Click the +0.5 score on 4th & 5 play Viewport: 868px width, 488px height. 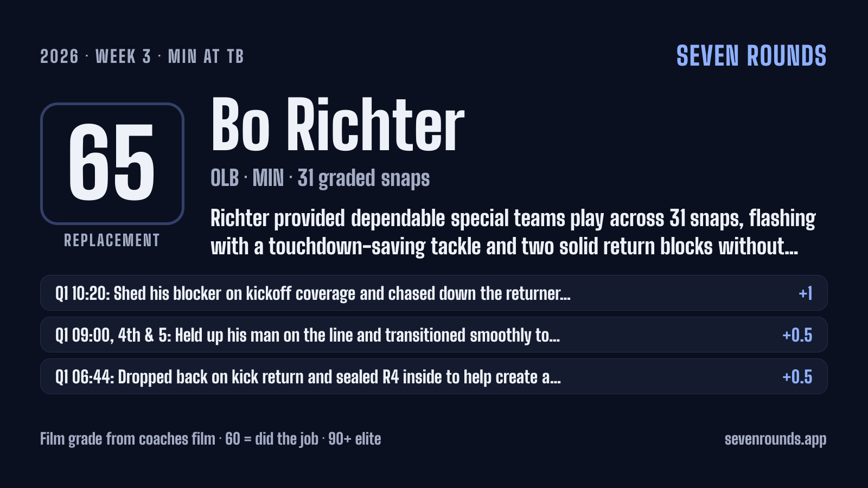point(797,335)
